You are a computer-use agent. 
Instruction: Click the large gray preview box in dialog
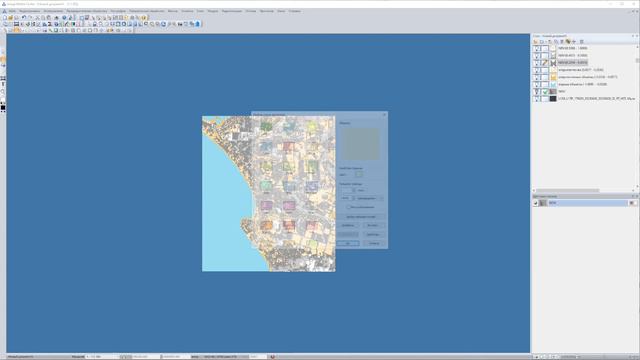(360, 144)
